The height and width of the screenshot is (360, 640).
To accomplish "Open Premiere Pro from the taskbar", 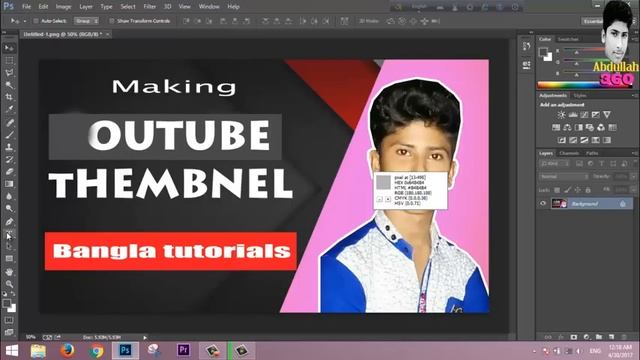I will coord(183,350).
